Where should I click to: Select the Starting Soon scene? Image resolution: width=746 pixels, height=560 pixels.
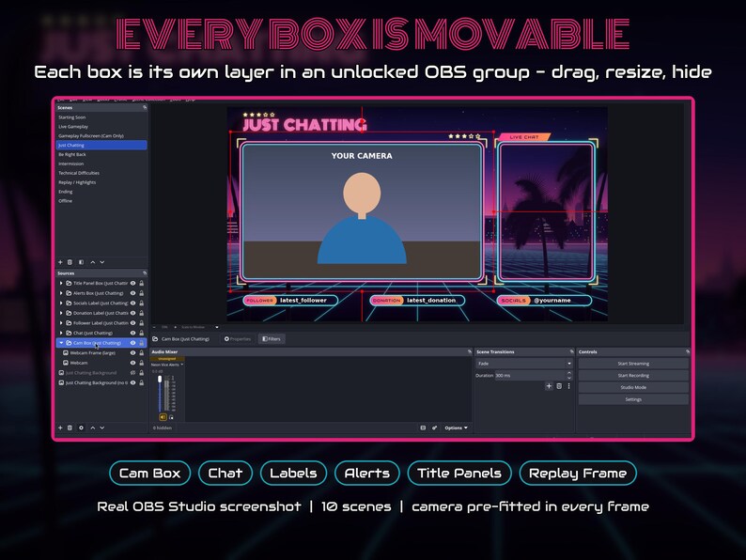pyautogui.click(x=101, y=117)
